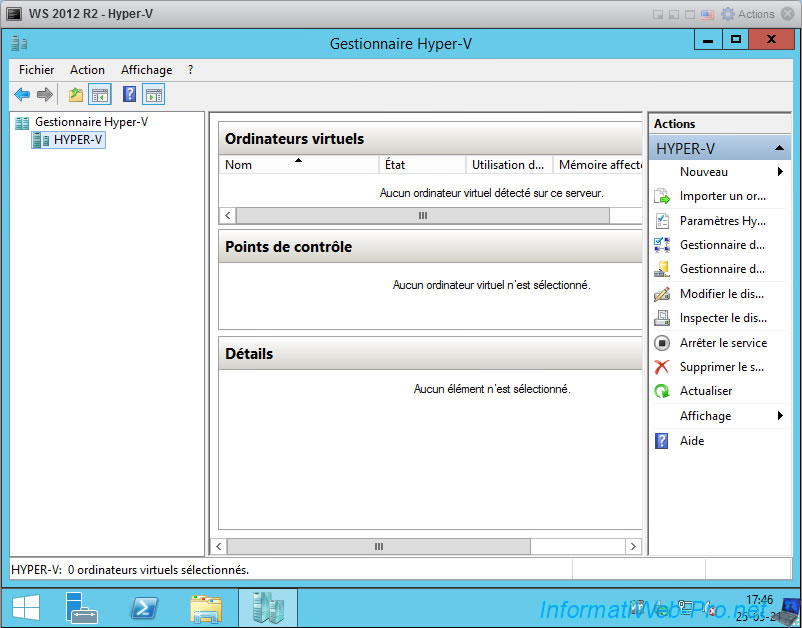Viewport: 802px width, 628px height.
Task: Select the Gestionnaire Hyper-V tree root
Action: click(x=91, y=122)
